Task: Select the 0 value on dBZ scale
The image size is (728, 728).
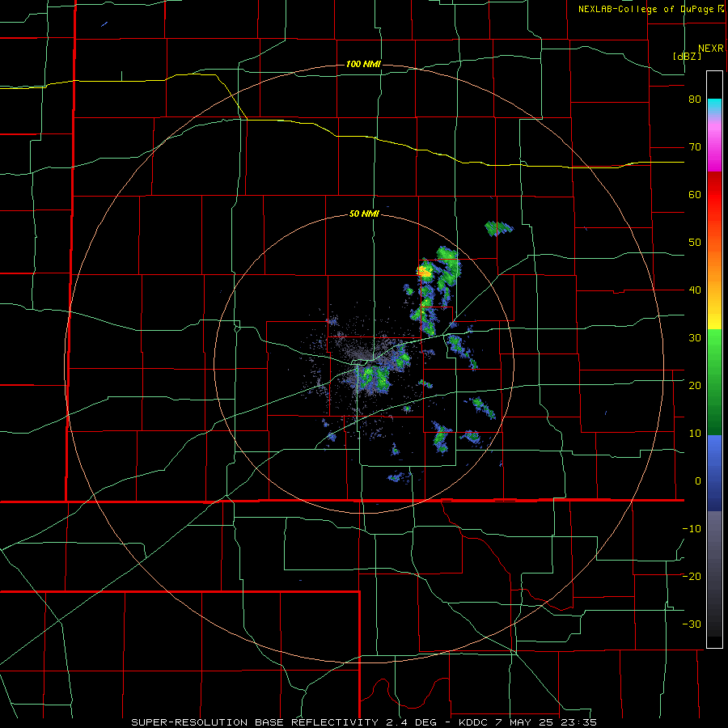Action: 698,481
